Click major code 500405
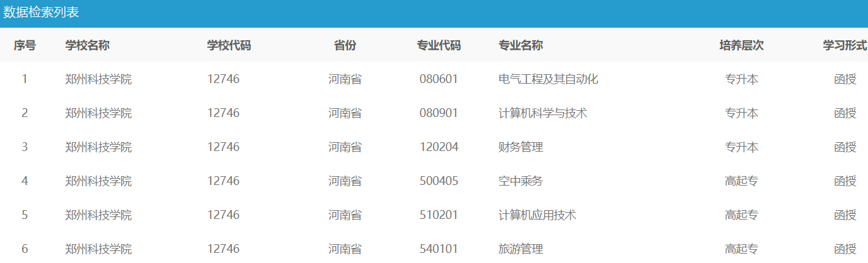 pos(439,181)
